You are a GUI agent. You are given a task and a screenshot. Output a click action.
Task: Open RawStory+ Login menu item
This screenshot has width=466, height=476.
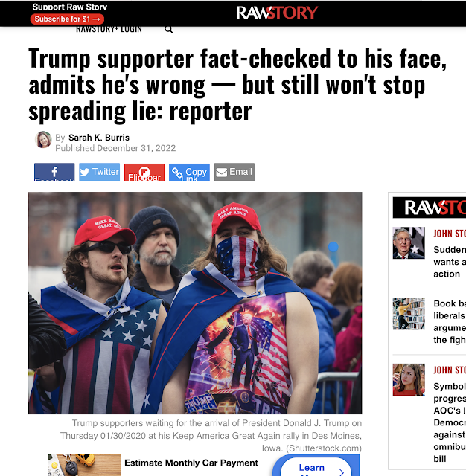[x=109, y=30]
